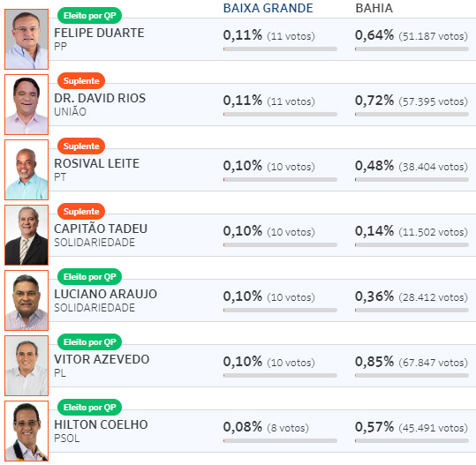Click Felipe Duarte's Baixa Grande vote bar
Screen dimensions: 476x465
click(x=280, y=49)
